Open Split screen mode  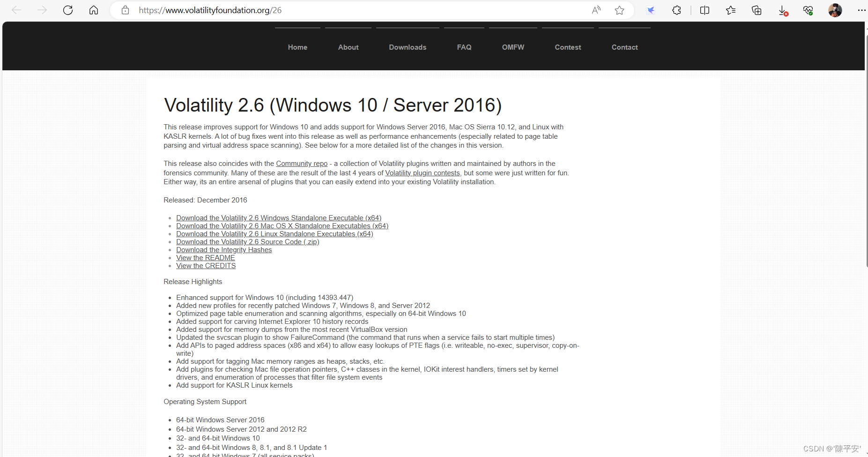705,10
